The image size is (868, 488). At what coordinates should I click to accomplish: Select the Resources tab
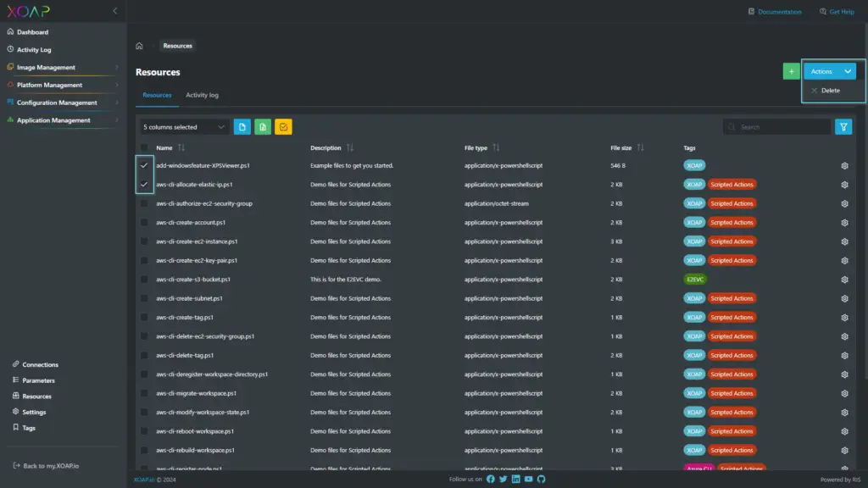[157, 95]
